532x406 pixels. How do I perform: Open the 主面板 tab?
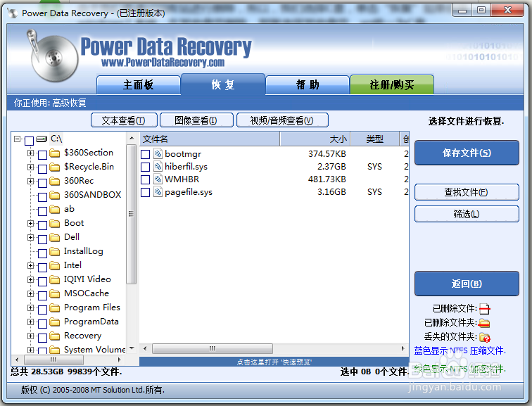coord(139,85)
